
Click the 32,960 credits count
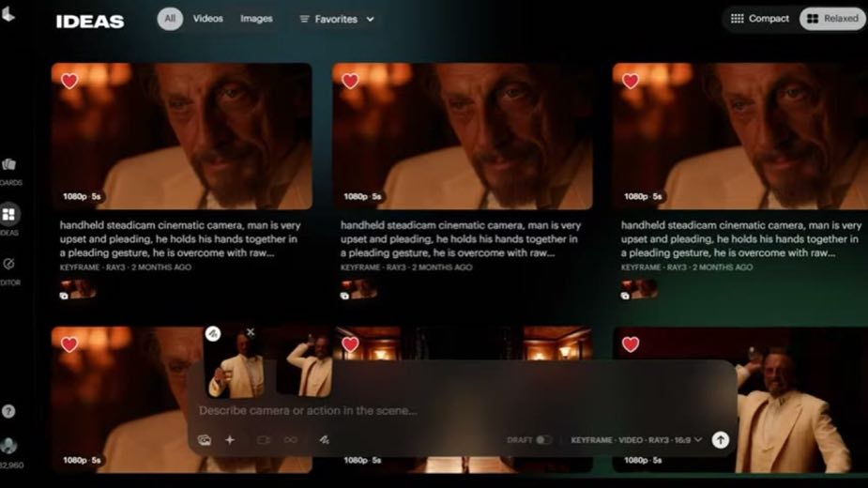pyautogui.click(x=11, y=465)
